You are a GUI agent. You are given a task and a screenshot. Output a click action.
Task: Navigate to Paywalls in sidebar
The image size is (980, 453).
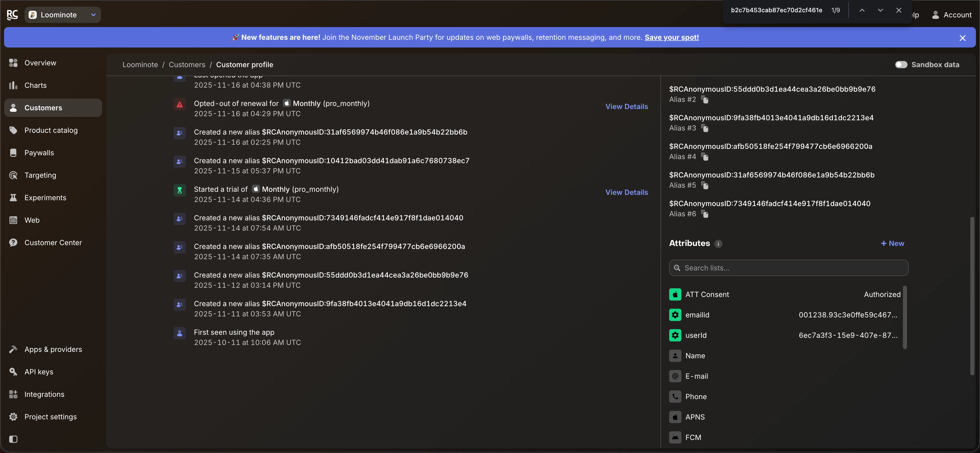pos(39,153)
